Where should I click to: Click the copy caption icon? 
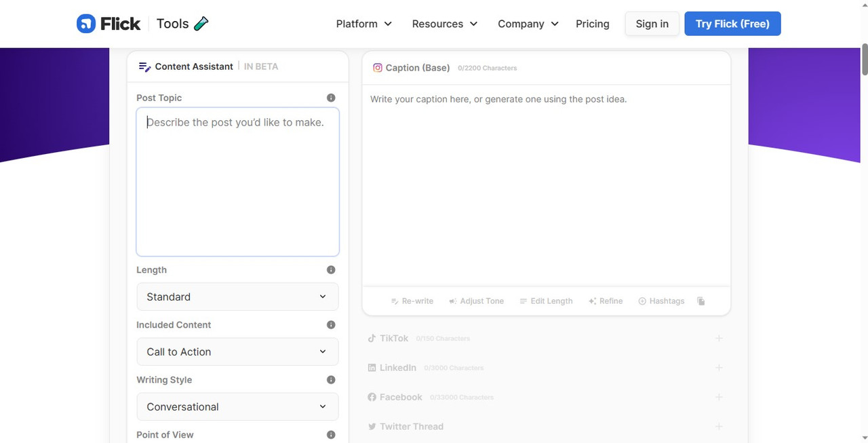pos(701,301)
